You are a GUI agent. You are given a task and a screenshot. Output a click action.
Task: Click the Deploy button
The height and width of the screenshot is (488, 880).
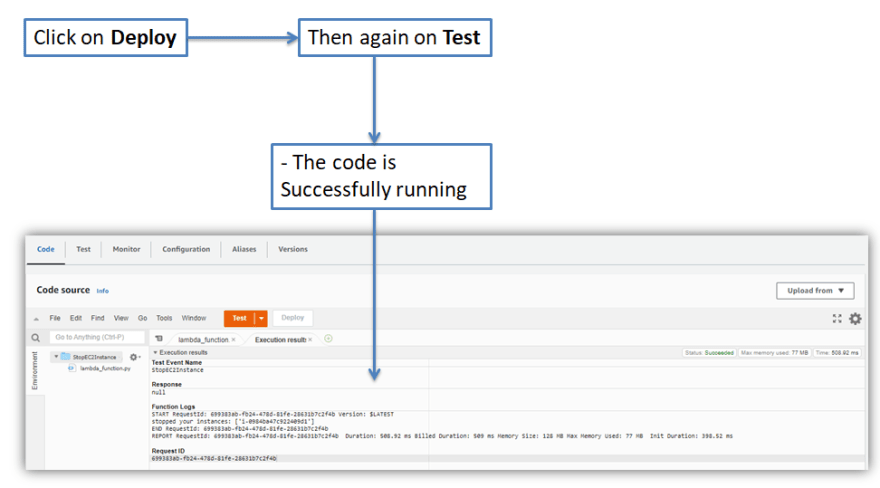[x=292, y=318]
